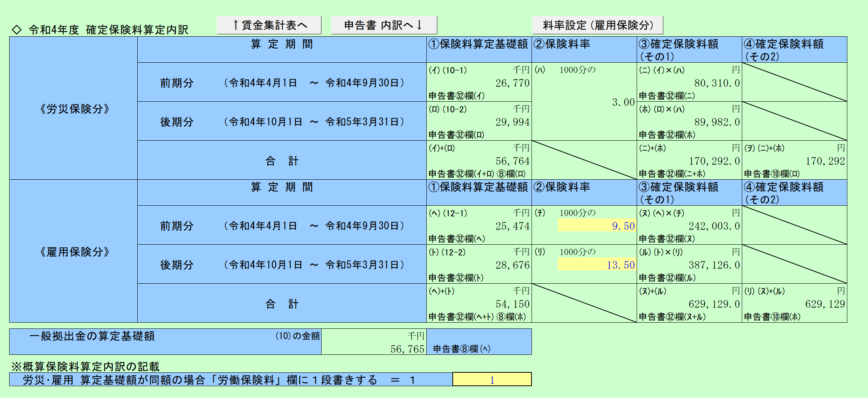Viewport: 868px width, 398px height.
Task: Click the 54,150 雇用 total base amount
Action: (x=512, y=304)
